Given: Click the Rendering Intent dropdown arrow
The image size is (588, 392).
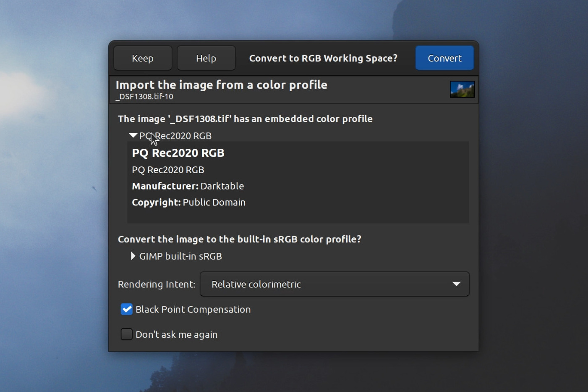Looking at the screenshot, I should (x=456, y=284).
